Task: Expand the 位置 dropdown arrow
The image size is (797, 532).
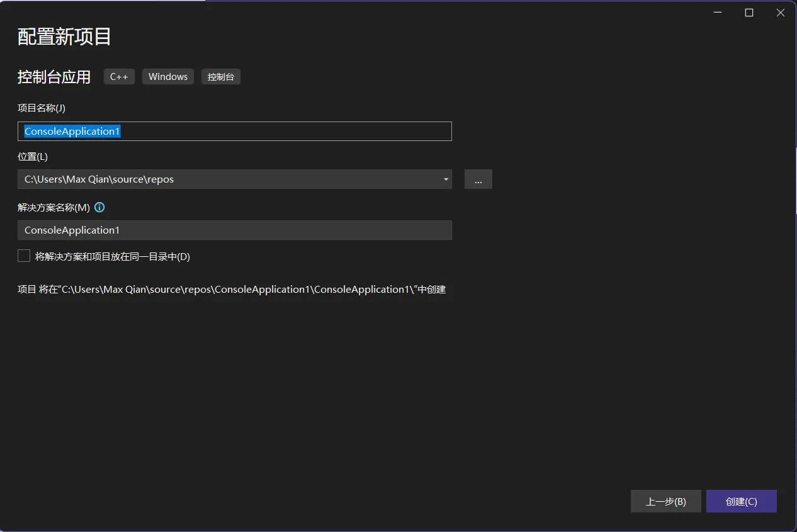Action: tap(446, 179)
